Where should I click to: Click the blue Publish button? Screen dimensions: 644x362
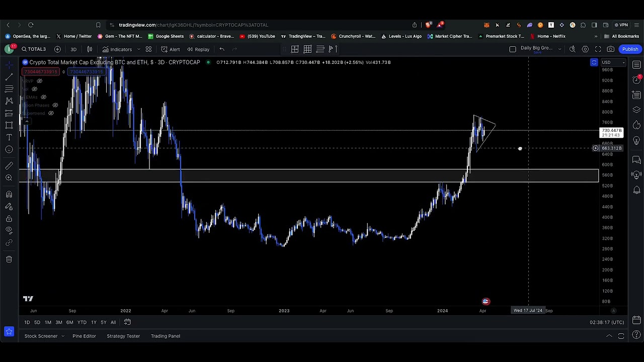pyautogui.click(x=630, y=49)
